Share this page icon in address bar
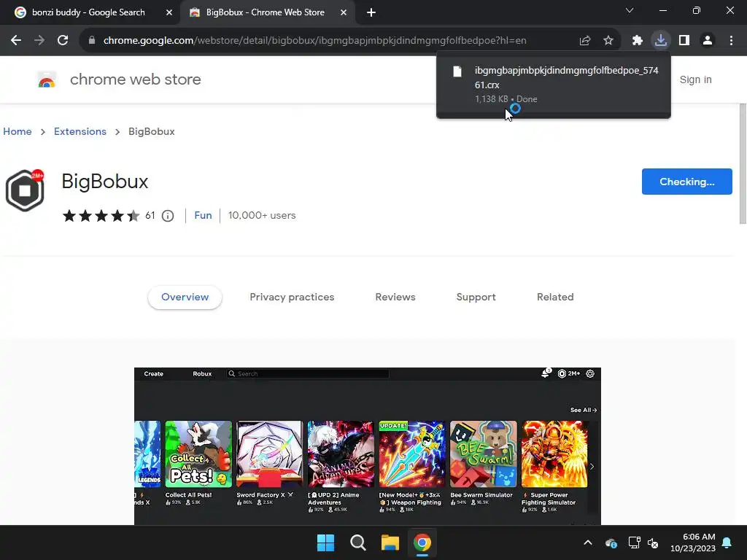 [x=585, y=41]
